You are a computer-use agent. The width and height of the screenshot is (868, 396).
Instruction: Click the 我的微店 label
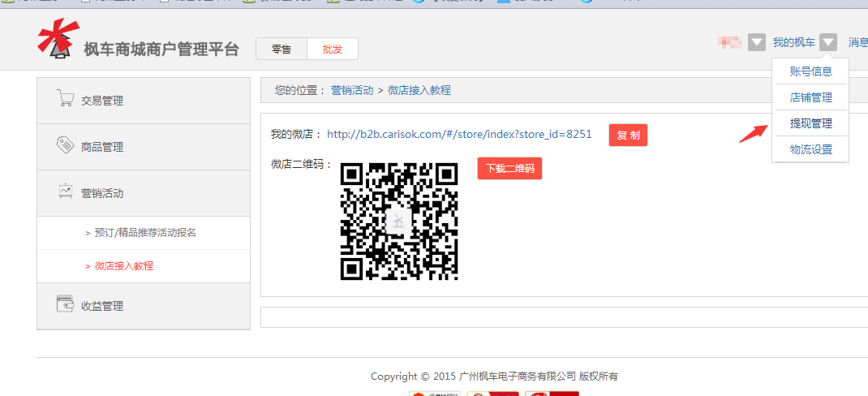point(296,134)
